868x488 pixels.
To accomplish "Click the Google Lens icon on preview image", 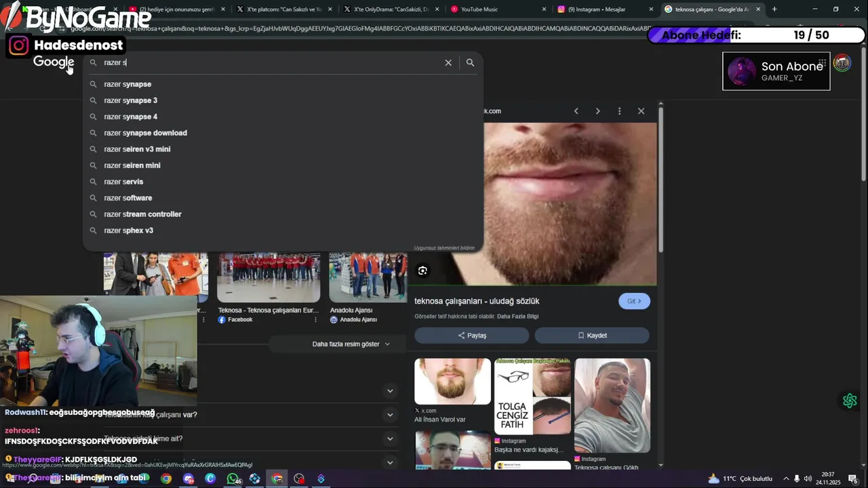I will click(x=422, y=271).
